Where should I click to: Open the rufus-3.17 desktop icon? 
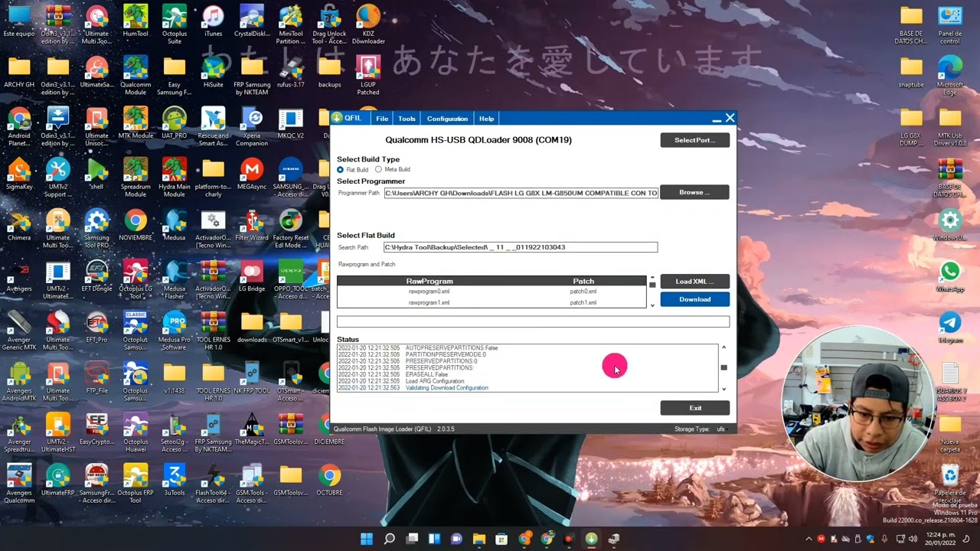coord(291,72)
